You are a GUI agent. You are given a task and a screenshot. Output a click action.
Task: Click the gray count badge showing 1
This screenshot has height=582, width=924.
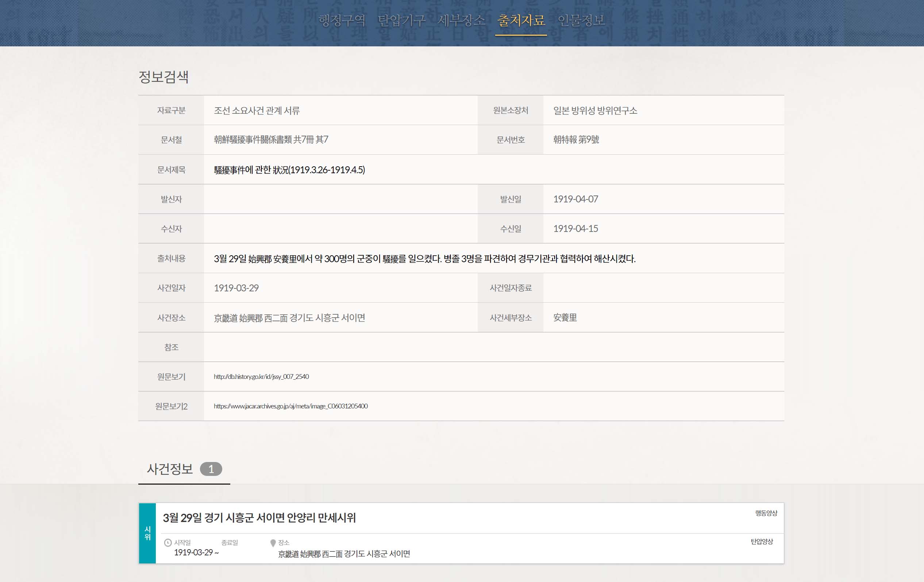[211, 469]
